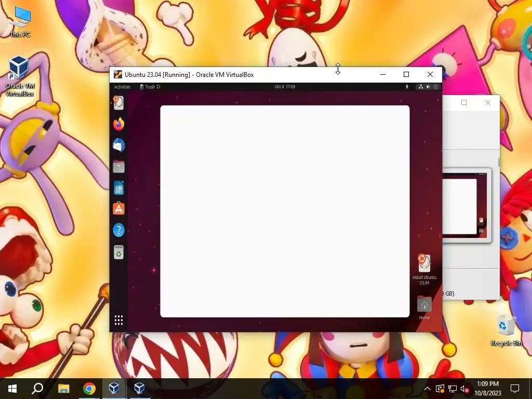The width and height of the screenshot is (532, 399).
Task: Click the Trash app menu in the Ubuntu top bar
Action: click(150, 87)
